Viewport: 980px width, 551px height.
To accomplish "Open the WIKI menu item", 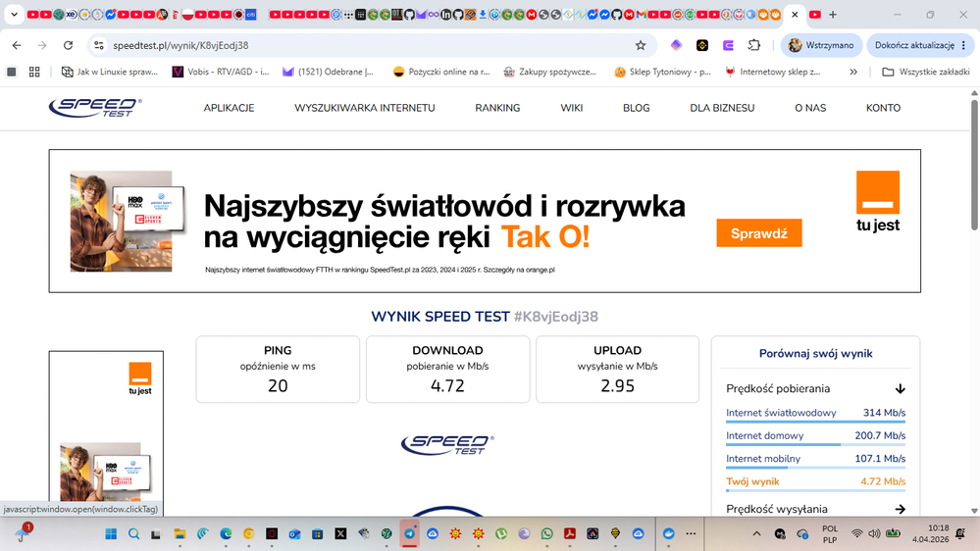I will tap(571, 108).
